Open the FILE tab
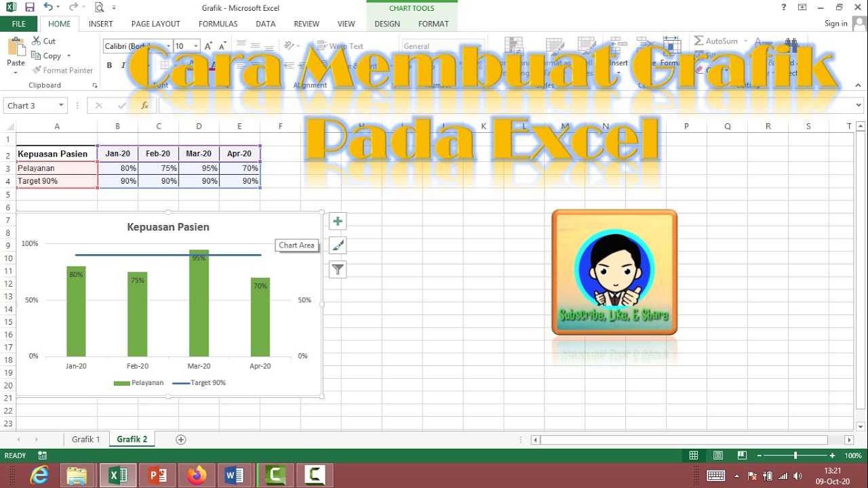This screenshot has width=868, height=488. pyautogui.click(x=18, y=24)
